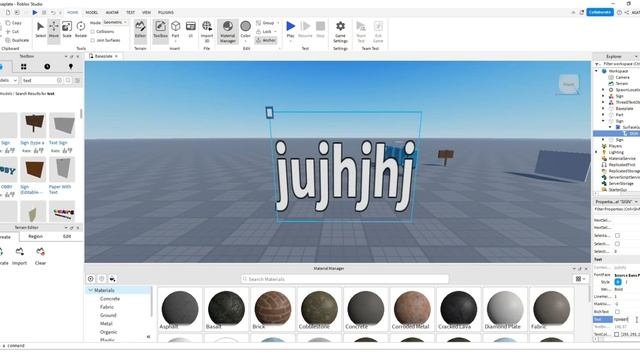Open the TEST ribbon tab
The height and width of the screenshot is (360, 640).
(131, 13)
